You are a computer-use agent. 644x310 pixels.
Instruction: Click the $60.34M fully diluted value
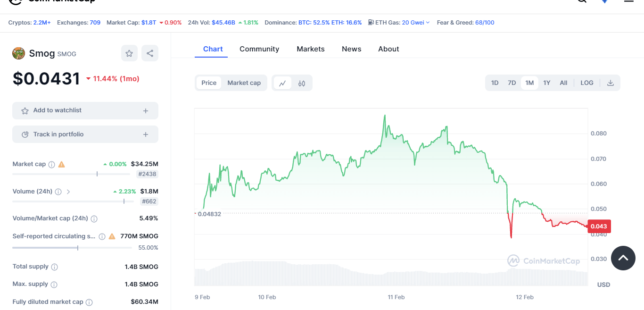click(x=145, y=302)
